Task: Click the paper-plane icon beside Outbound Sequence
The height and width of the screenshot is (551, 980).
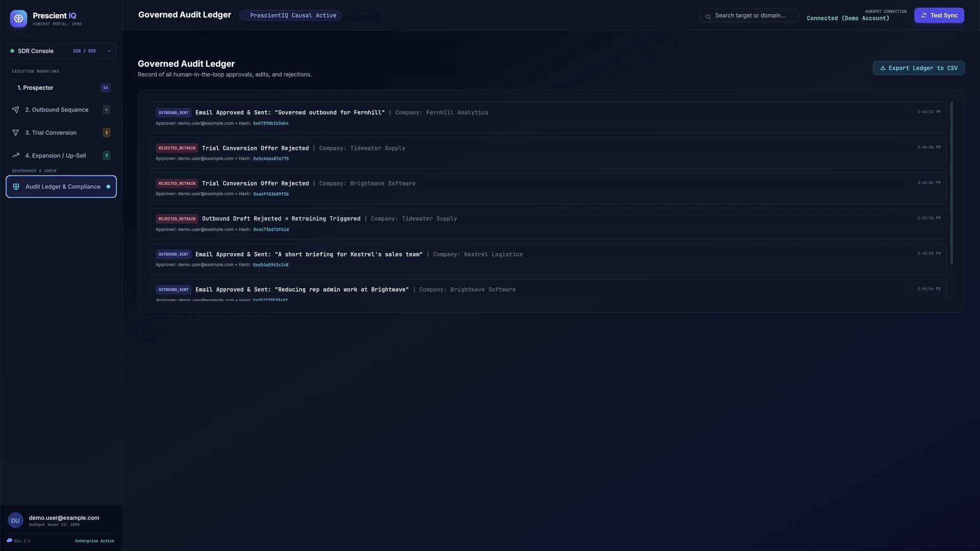Action: [x=16, y=110]
